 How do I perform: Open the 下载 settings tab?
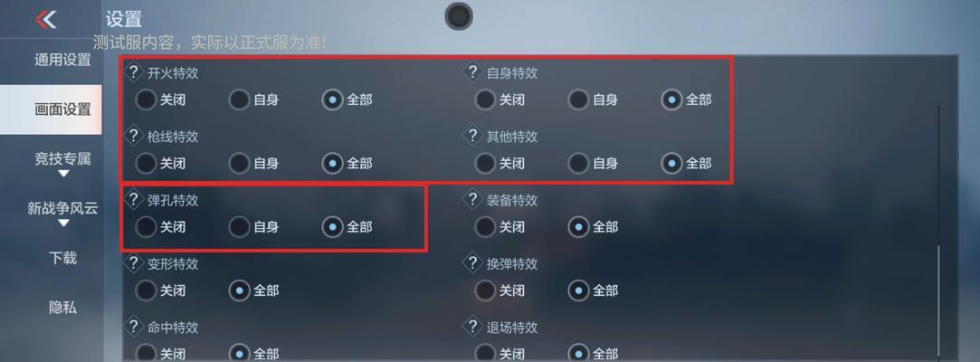pyautogui.click(x=62, y=258)
